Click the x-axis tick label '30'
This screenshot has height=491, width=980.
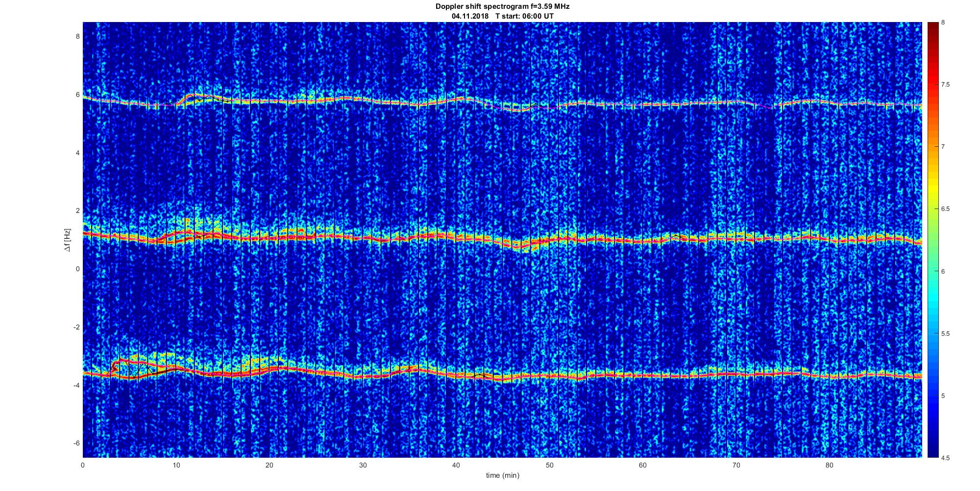pyautogui.click(x=363, y=465)
